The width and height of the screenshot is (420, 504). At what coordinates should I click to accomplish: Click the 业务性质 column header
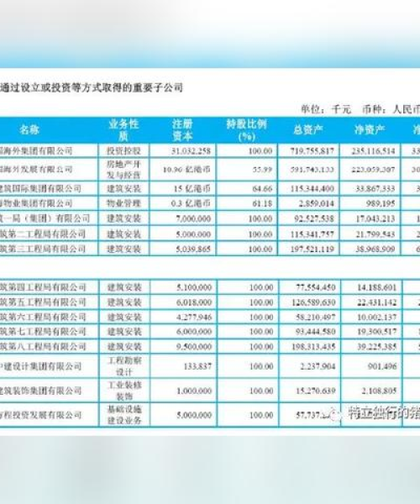coord(123,130)
